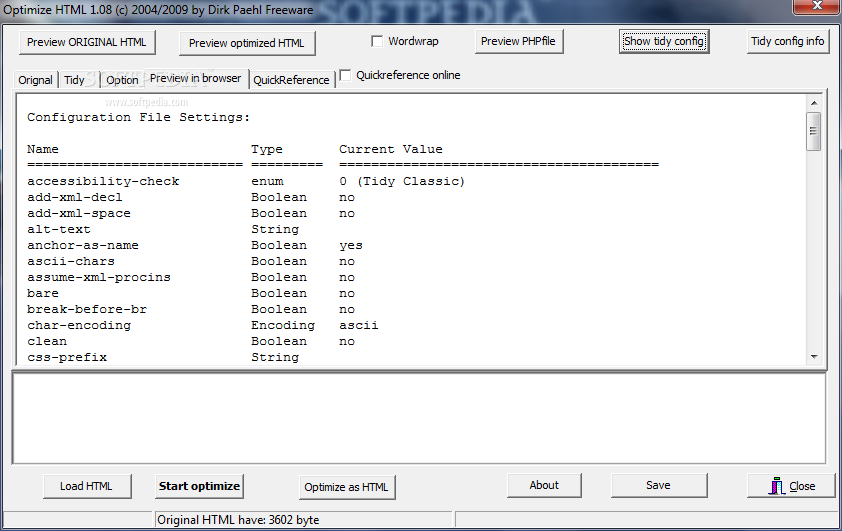Viewport: 842px width, 531px height.
Task: Click the Load HTML button
Action: [x=86, y=486]
